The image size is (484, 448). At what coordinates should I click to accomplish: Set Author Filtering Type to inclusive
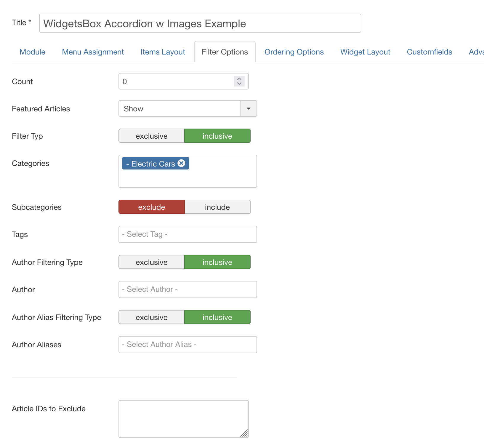pyautogui.click(x=217, y=262)
